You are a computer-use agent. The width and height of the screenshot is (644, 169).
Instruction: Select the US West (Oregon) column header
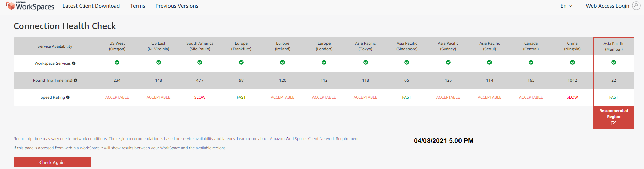pyautogui.click(x=117, y=46)
